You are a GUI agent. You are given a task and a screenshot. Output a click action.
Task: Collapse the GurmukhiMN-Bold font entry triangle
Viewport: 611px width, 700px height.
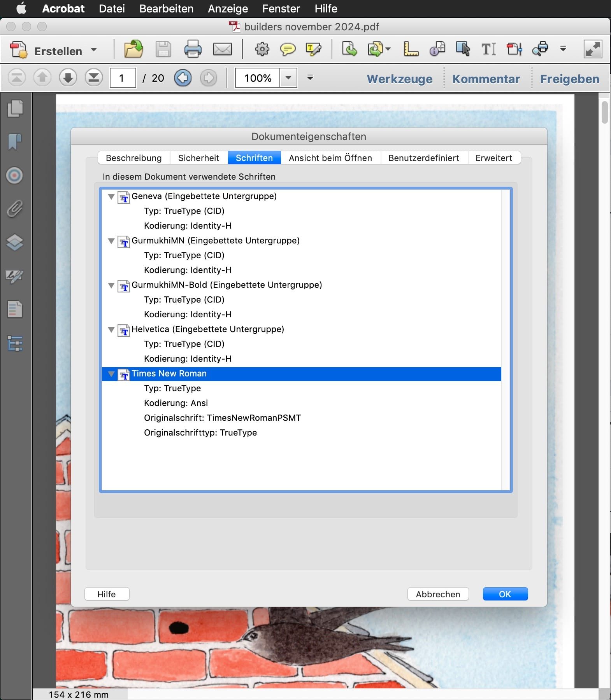(x=111, y=285)
